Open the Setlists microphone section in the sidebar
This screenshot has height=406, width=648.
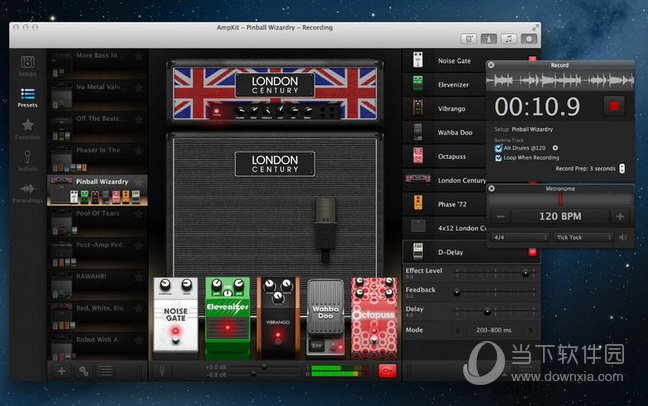[x=28, y=161]
